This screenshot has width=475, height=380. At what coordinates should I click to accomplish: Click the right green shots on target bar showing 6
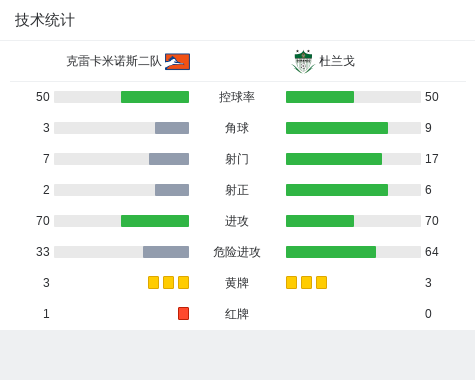pyautogui.click(x=337, y=190)
